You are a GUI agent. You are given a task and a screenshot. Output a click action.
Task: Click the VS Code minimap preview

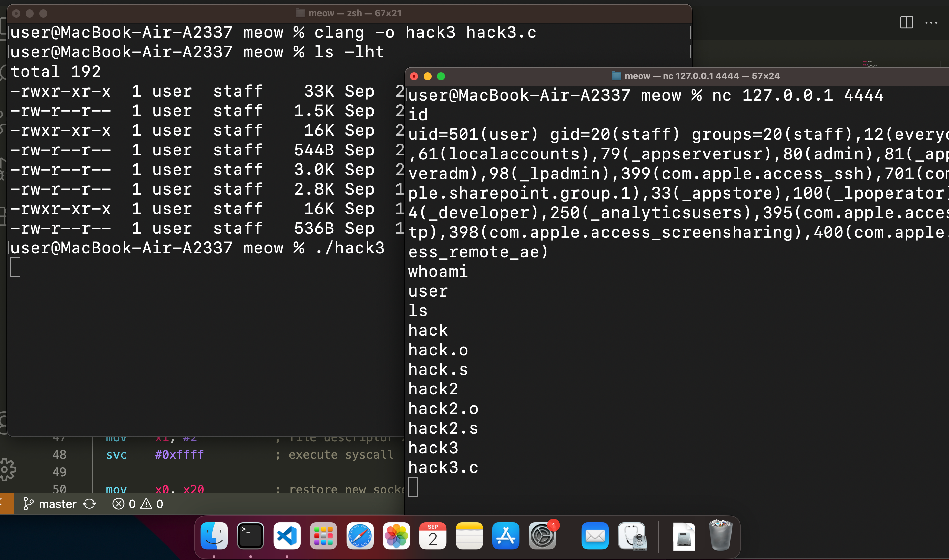(870, 63)
